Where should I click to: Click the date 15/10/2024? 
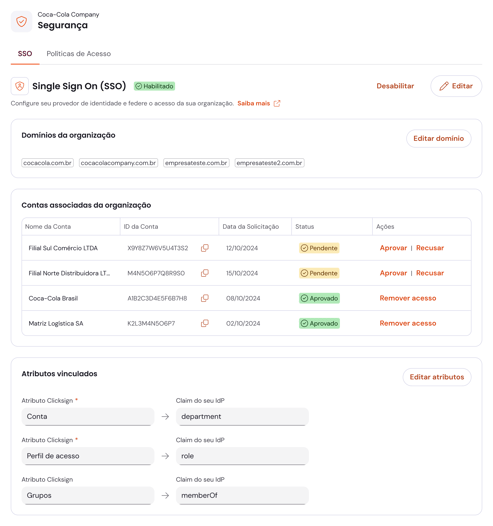pyautogui.click(x=242, y=273)
